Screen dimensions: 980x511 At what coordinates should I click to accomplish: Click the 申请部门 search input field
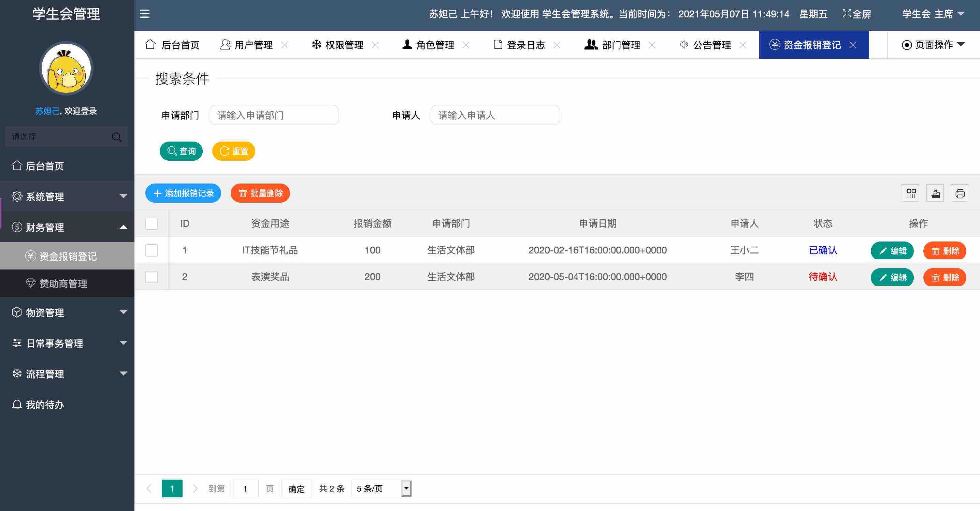(x=274, y=115)
